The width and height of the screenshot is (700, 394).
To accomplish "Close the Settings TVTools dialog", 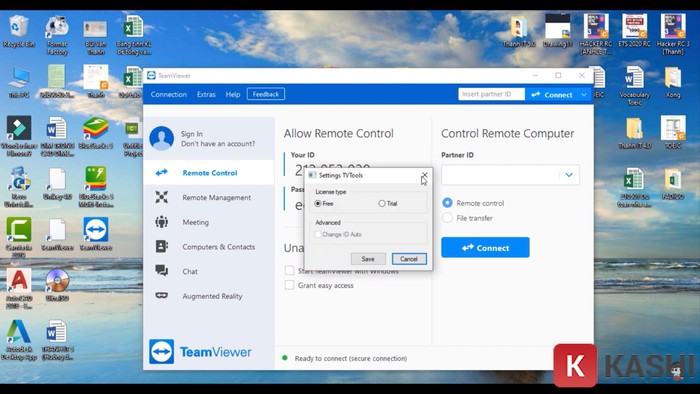I will tap(425, 175).
